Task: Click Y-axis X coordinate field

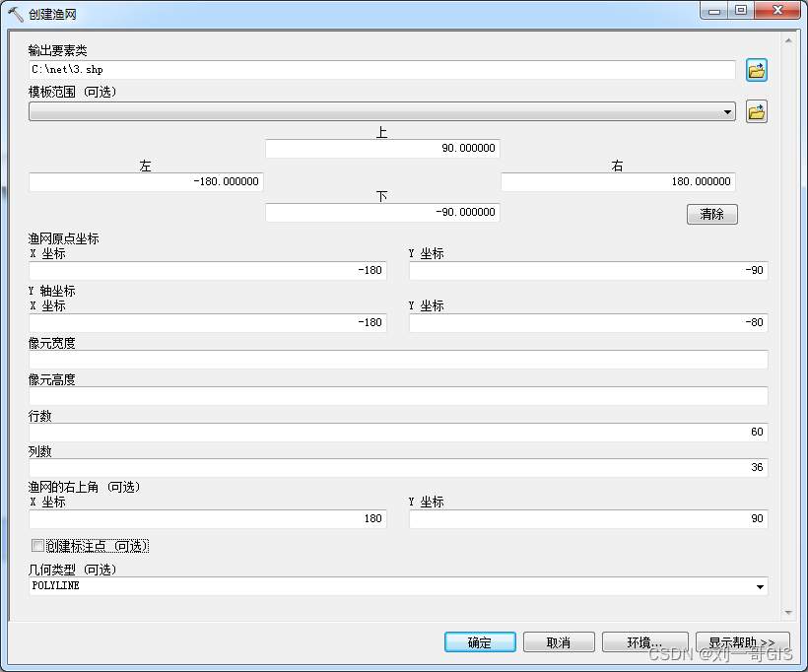Action: click(x=208, y=322)
